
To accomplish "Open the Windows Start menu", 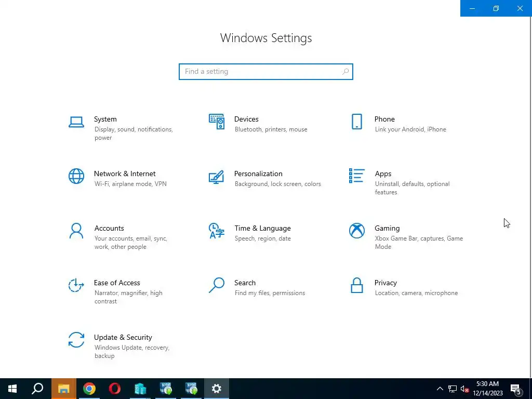I will [12, 389].
